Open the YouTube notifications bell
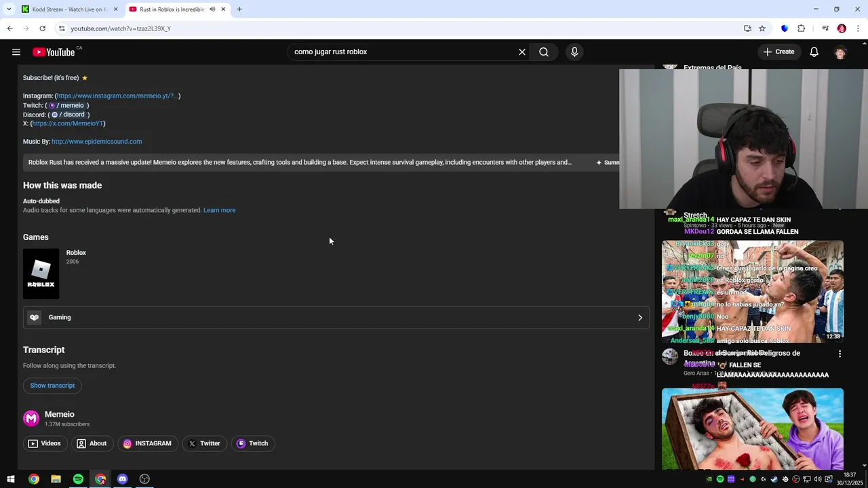 tap(814, 52)
